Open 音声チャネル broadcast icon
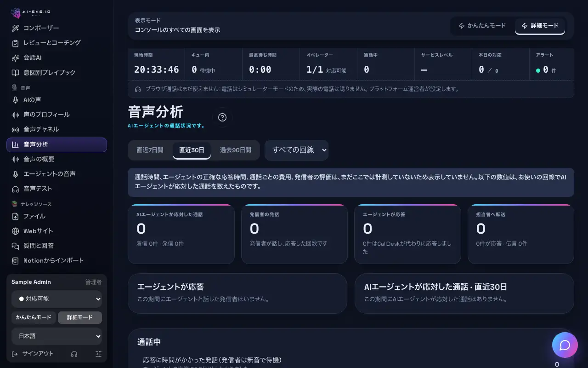 point(15,130)
